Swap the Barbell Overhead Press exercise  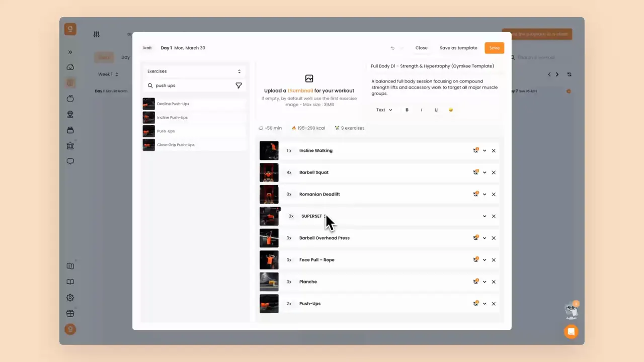coord(475,238)
